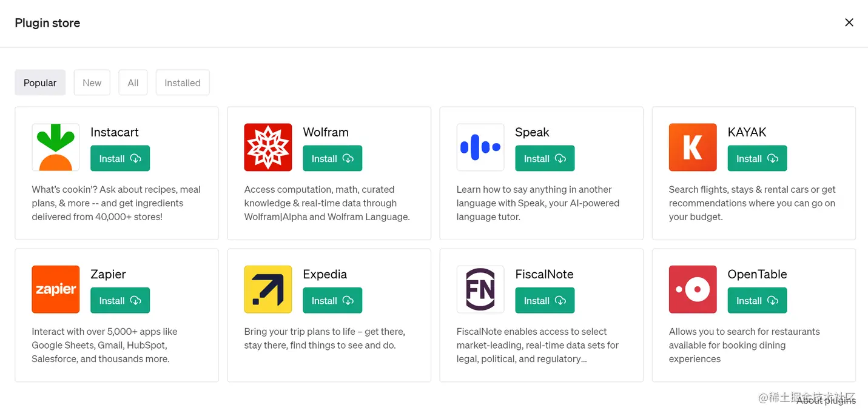The image size is (868, 416).
Task: Install the Zapier plugin
Action: point(120,301)
